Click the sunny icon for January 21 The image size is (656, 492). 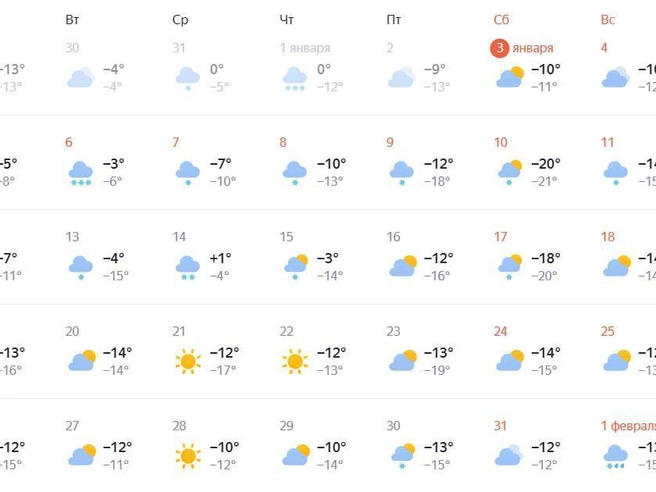[188, 361]
